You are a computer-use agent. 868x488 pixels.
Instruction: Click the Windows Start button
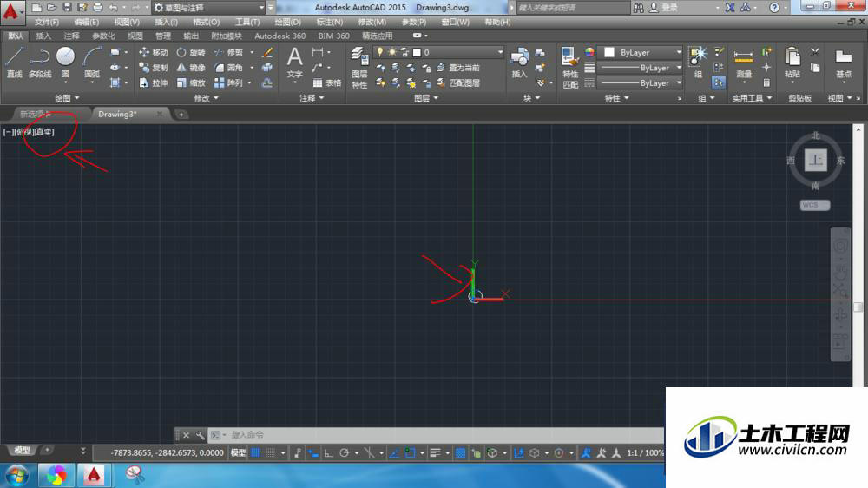point(16,475)
